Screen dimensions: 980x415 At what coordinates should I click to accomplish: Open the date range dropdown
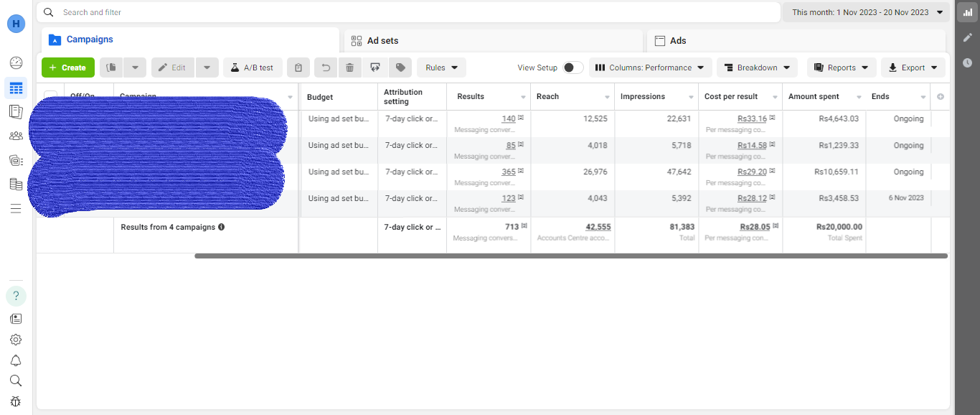coord(867,12)
